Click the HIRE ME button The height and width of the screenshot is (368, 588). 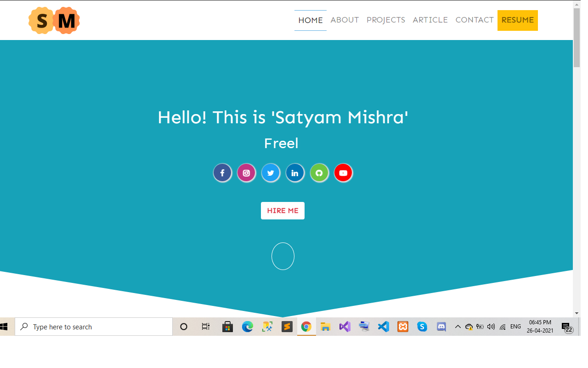[283, 211]
